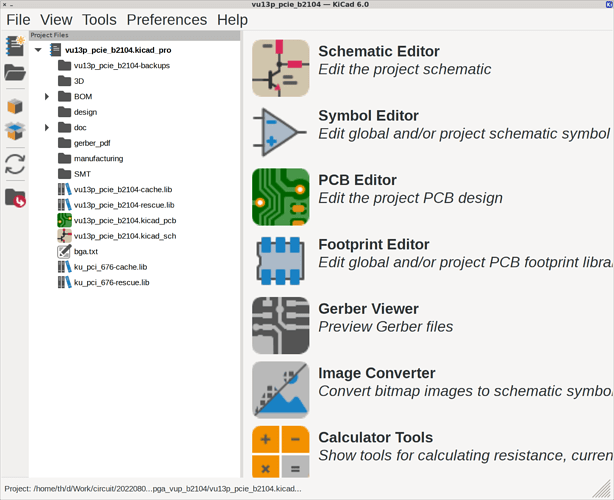
Task: Open the View menu
Action: point(56,20)
